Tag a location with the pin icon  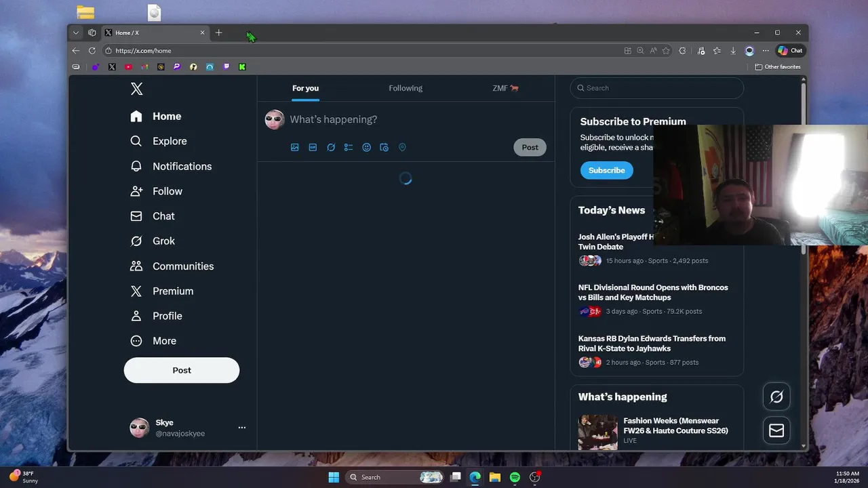(x=402, y=147)
